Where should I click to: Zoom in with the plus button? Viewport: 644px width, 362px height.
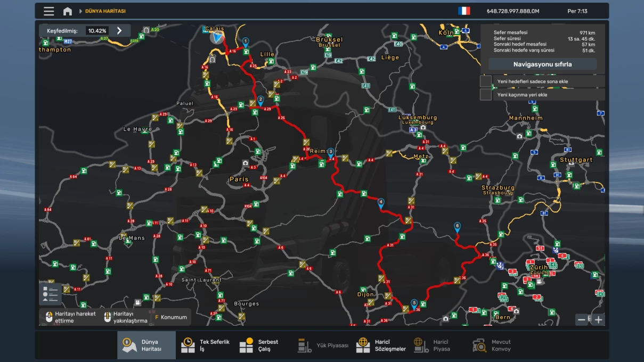(599, 319)
